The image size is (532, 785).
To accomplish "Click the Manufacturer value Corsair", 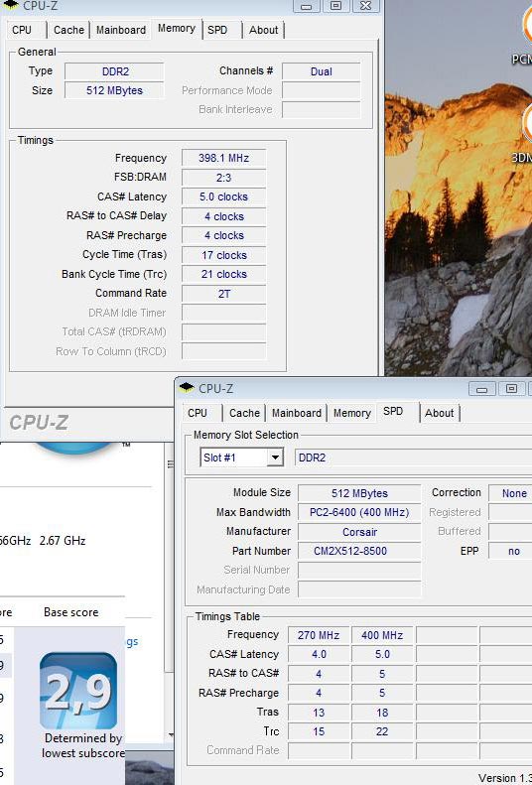I will coord(359,532).
